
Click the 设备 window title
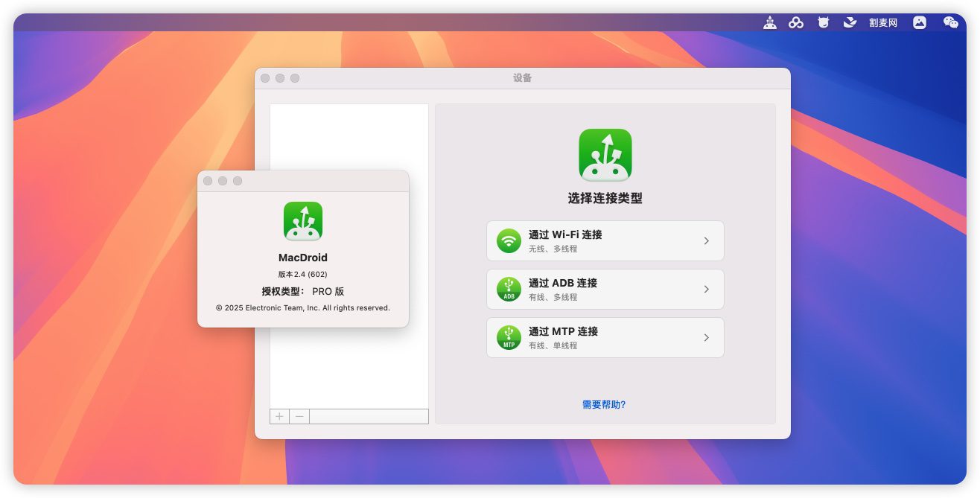pyautogui.click(x=523, y=78)
